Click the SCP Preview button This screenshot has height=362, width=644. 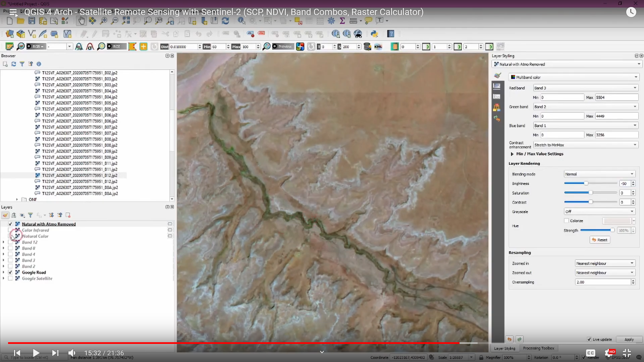click(283, 47)
